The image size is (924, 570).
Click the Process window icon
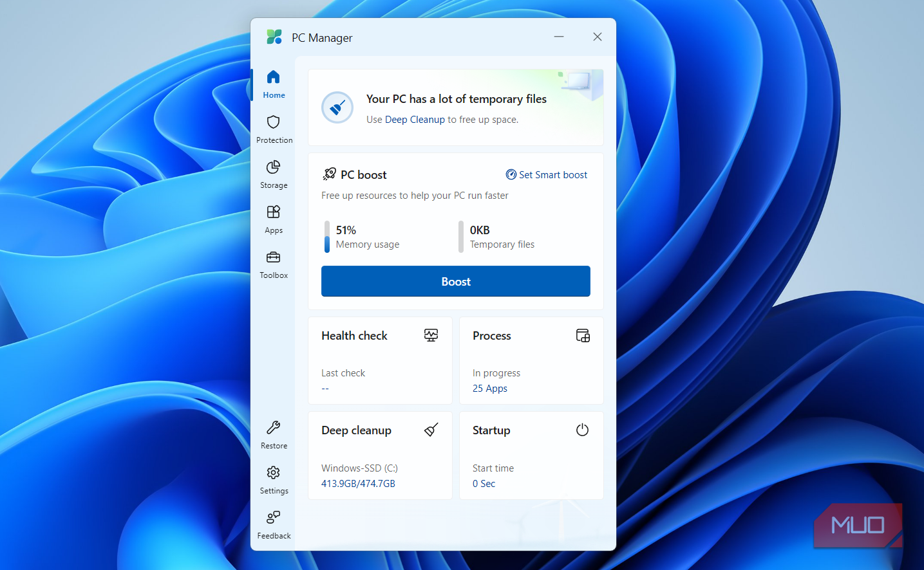[x=583, y=335]
